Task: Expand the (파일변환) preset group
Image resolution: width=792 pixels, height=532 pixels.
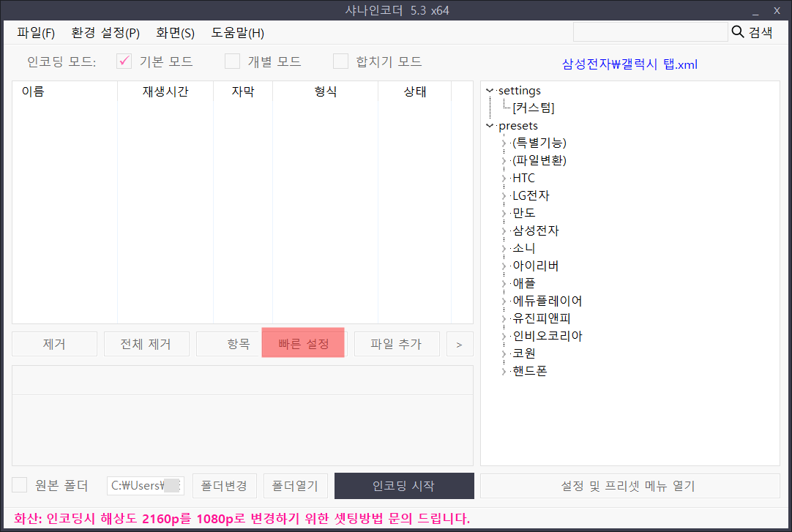Action: coord(504,160)
